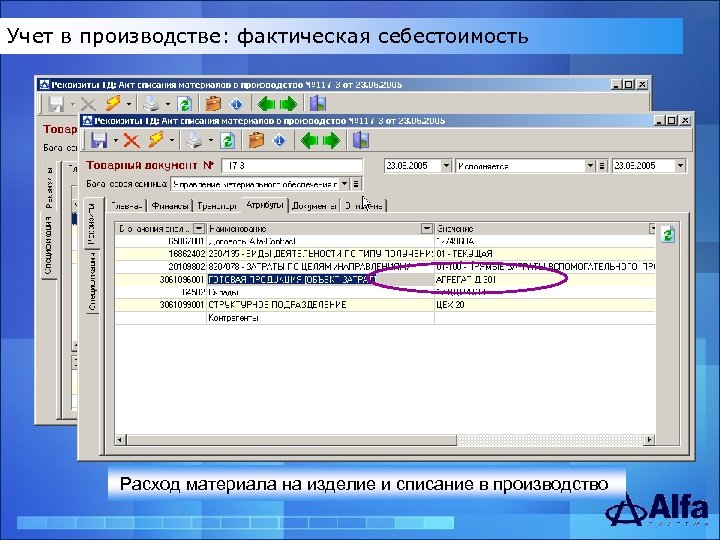Open the base unit combo box dropdown
Screen dimensions: 720x540
tap(345, 184)
